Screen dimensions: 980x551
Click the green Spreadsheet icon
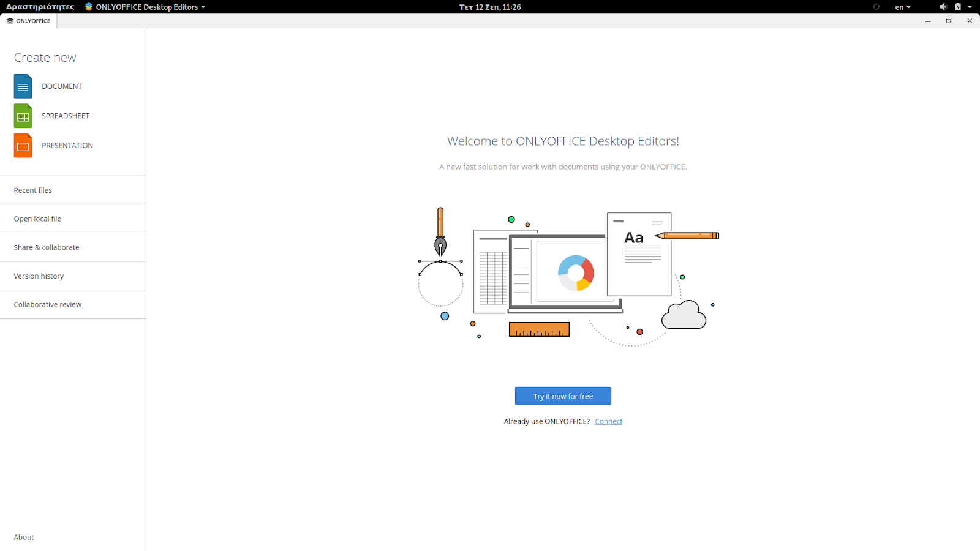point(23,116)
